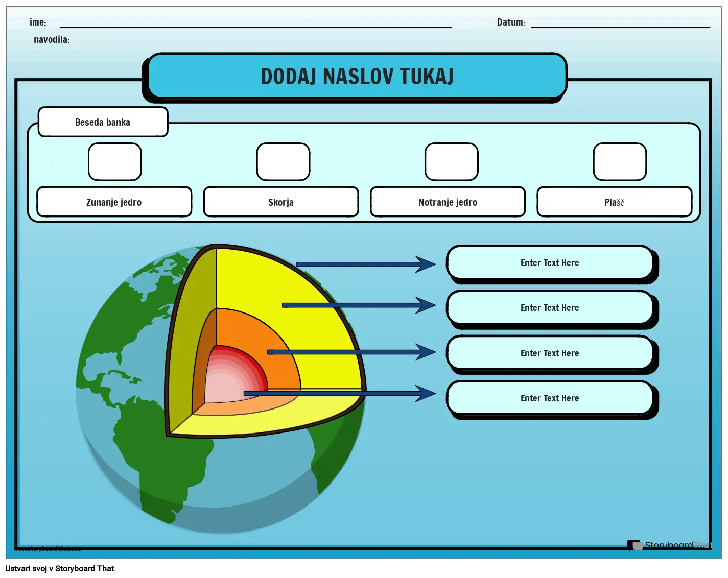The image size is (728, 578).
Task: Click the third Enter Text Here box
Action: point(550,353)
